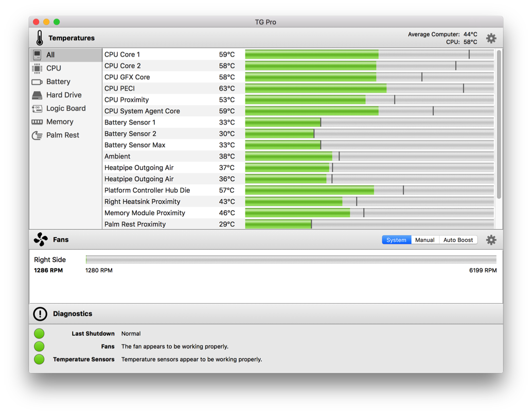
Task: Select the Battery icon in sidebar
Action: [37, 82]
